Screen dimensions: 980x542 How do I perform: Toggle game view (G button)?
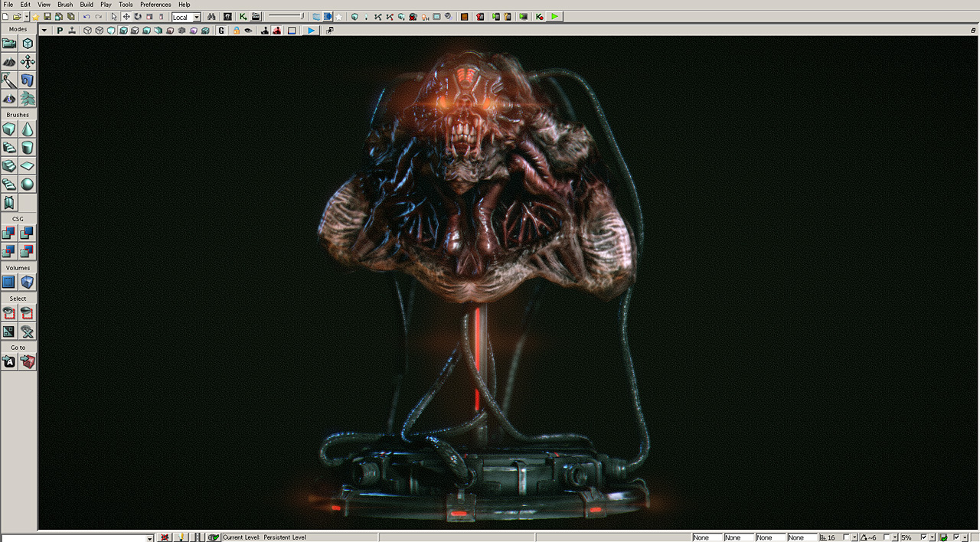(221, 31)
